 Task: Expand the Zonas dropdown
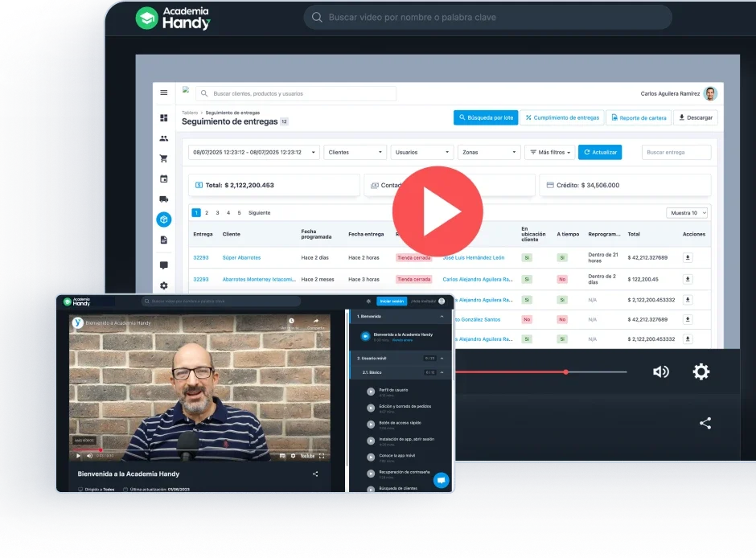click(x=489, y=152)
